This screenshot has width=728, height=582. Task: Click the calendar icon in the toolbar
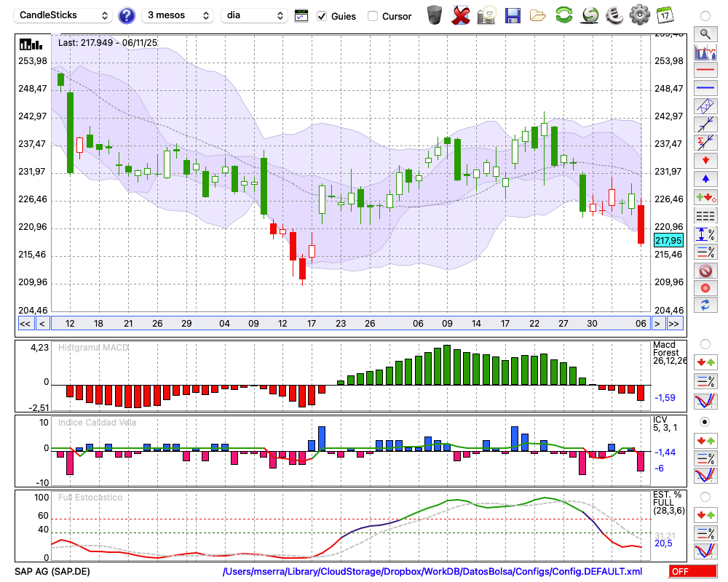point(665,15)
